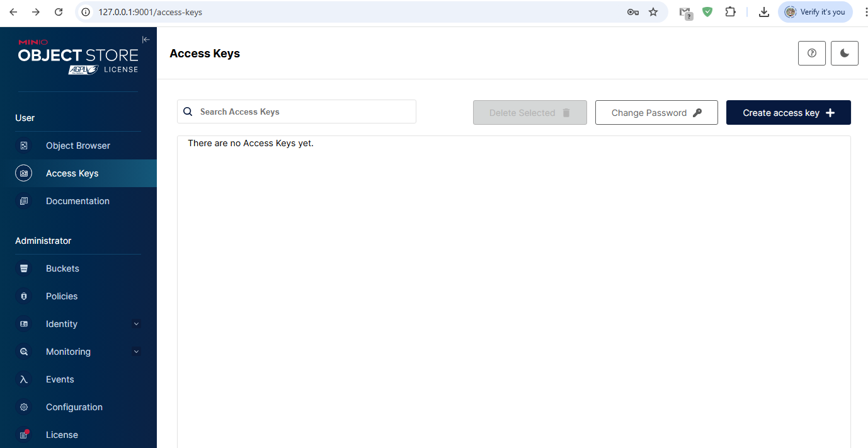The width and height of the screenshot is (868, 448).
Task: Toggle dark mode with moon icon
Action: (844, 54)
